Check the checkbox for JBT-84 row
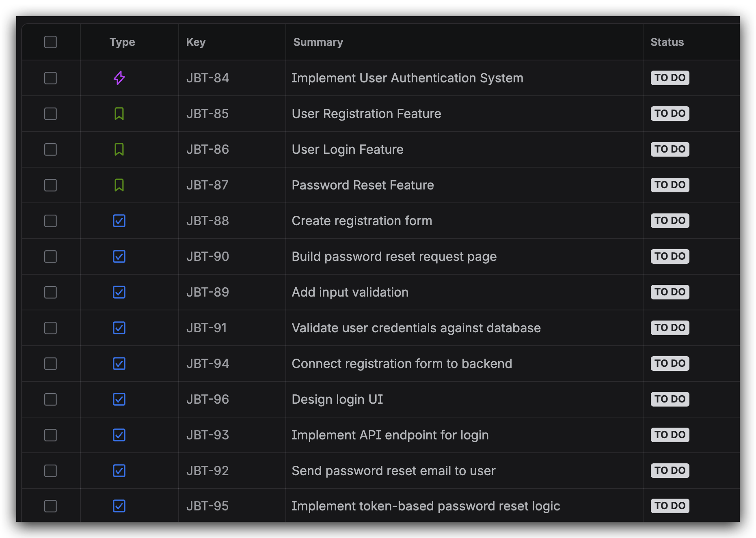 click(x=50, y=78)
